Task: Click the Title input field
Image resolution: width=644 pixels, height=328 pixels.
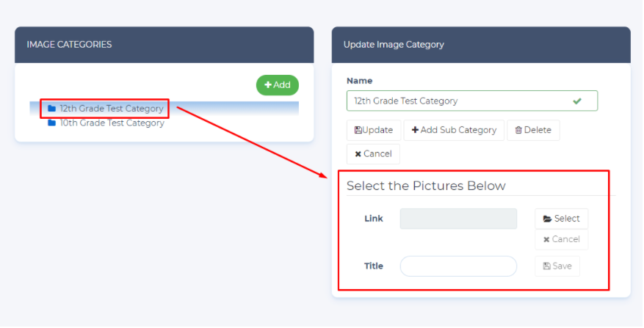Action: click(458, 266)
